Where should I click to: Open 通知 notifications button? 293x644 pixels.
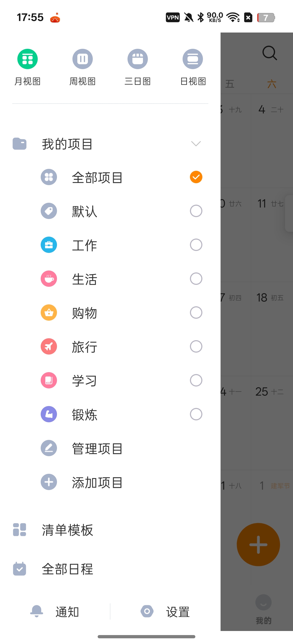[55, 611]
